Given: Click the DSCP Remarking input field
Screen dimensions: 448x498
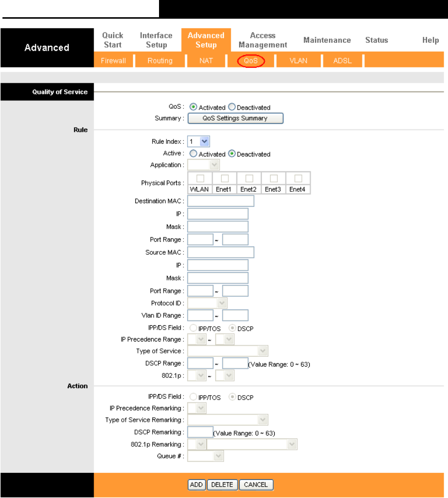Looking at the screenshot, I should pyautogui.click(x=200, y=432).
